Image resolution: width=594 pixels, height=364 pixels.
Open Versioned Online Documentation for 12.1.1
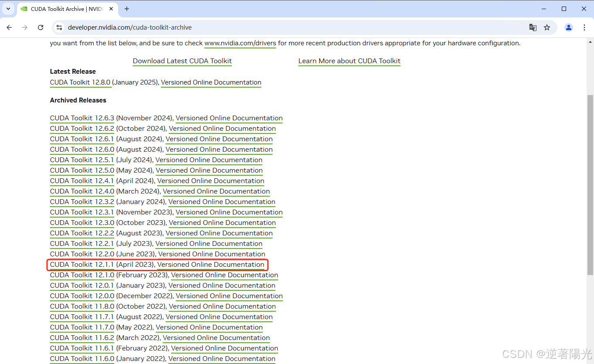tap(211, 265)
